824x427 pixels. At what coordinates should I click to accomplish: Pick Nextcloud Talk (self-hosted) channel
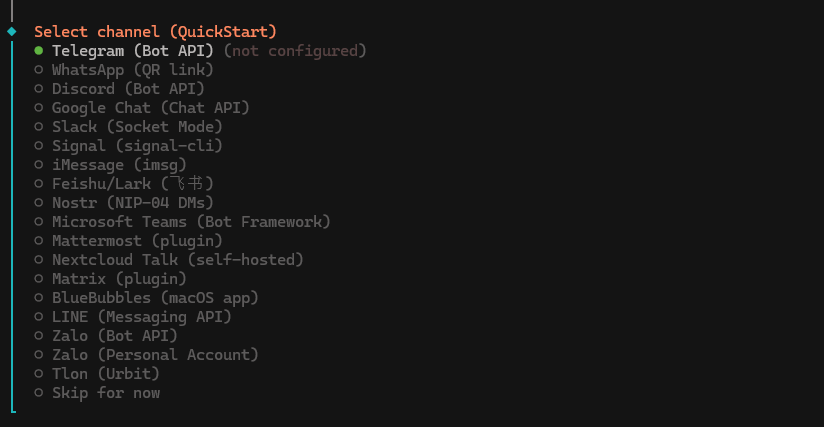point(177,260)
